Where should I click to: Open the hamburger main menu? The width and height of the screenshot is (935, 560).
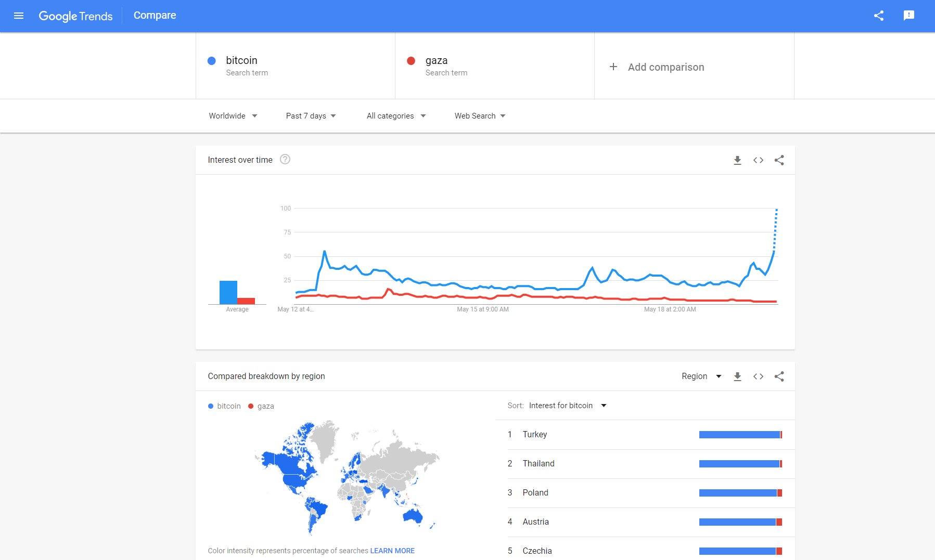[x=19, y=16]
